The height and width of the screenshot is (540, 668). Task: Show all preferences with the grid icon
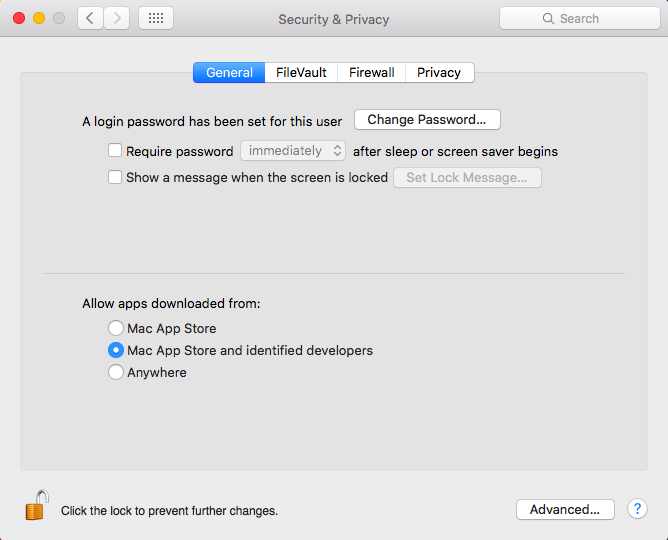tap(155, 18)
